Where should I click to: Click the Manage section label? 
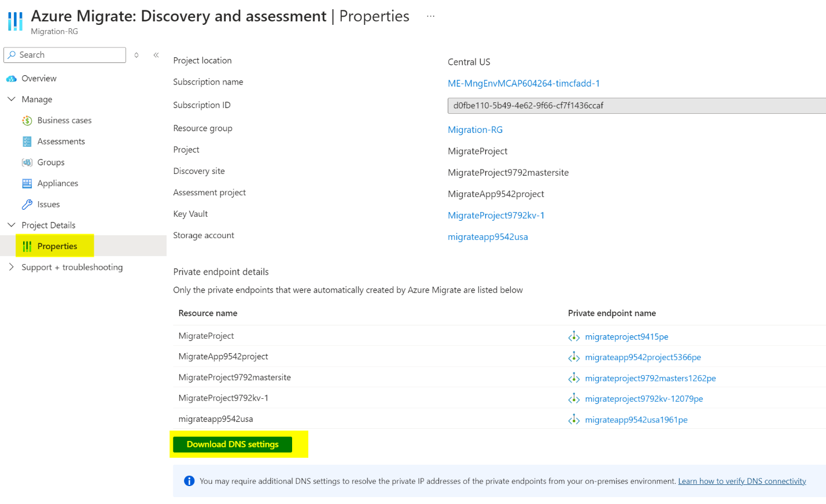37,99
